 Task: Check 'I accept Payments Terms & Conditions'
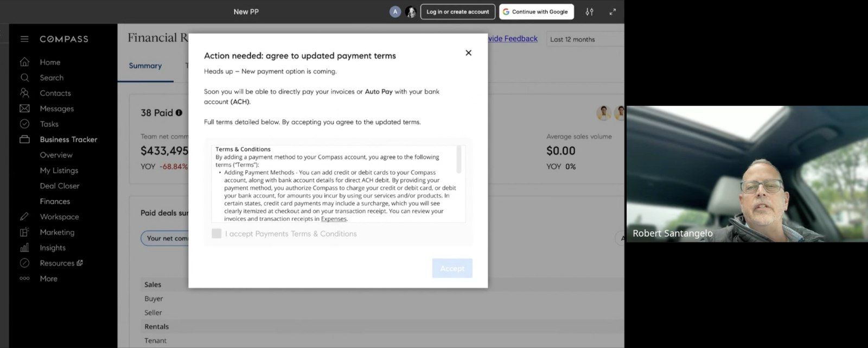216,233
